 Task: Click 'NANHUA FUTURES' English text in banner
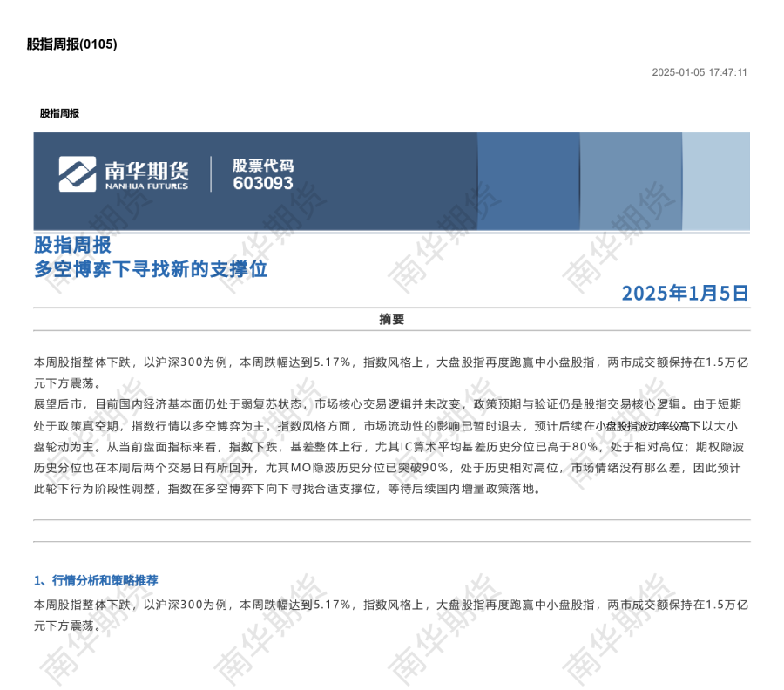[146, 186]
